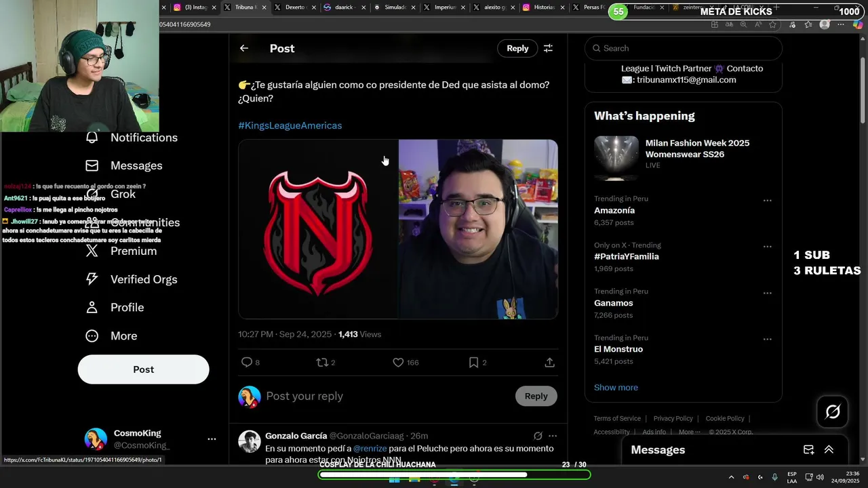This screenshot has height=488, width=868.
Task: Click the share upload icon
Action: click(549, 363)
